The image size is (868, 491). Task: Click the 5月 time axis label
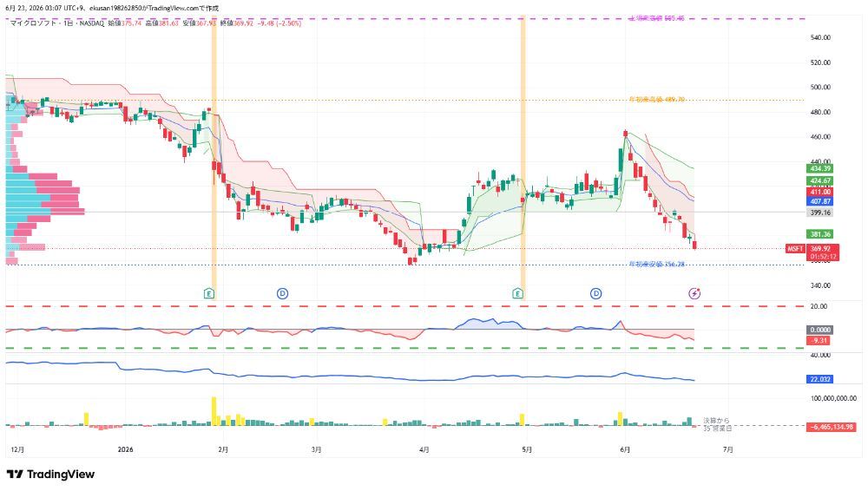point(527,450)
